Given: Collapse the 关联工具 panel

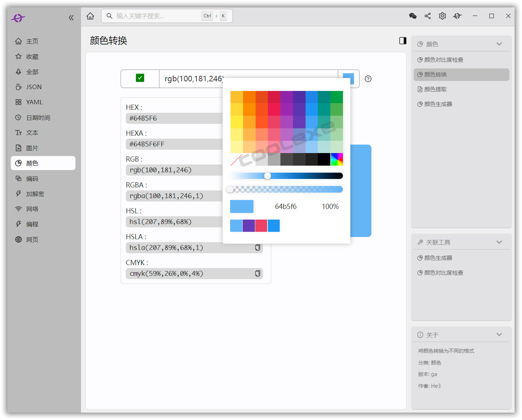Looking at the screenshot, I should [499, 242].
